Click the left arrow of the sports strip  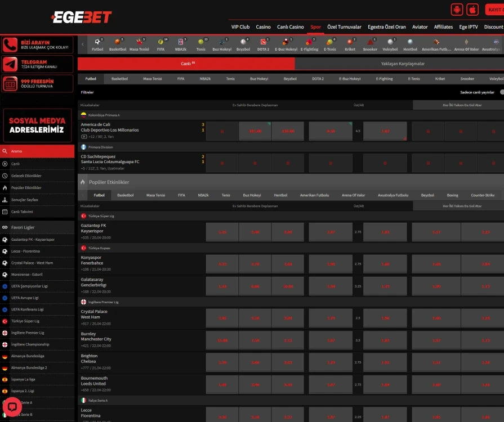[x=83, y=44]
